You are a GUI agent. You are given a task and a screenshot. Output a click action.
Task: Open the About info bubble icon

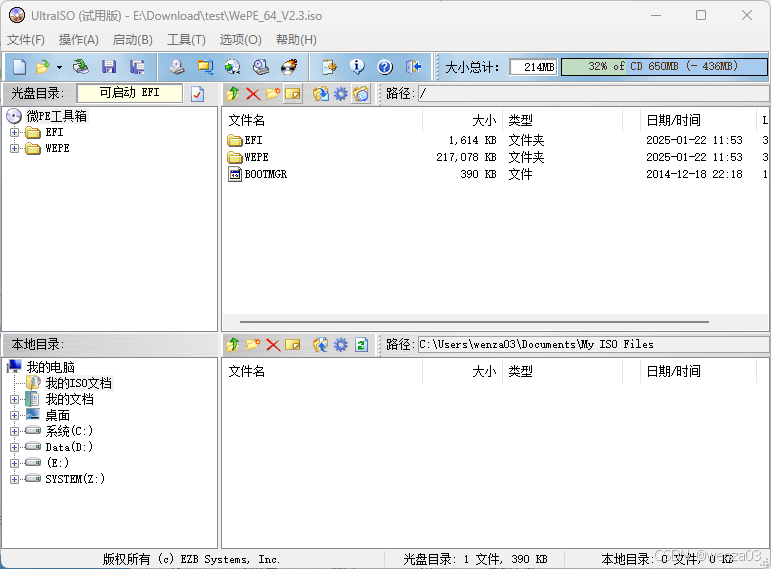(x=357, y=67)
